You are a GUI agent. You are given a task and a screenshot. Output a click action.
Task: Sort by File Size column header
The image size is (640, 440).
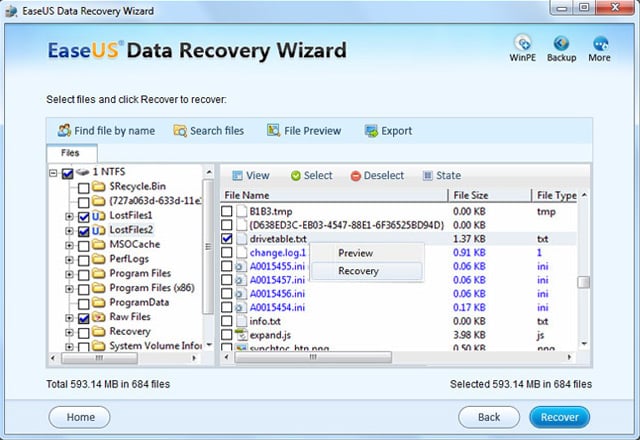click(490, 196)
